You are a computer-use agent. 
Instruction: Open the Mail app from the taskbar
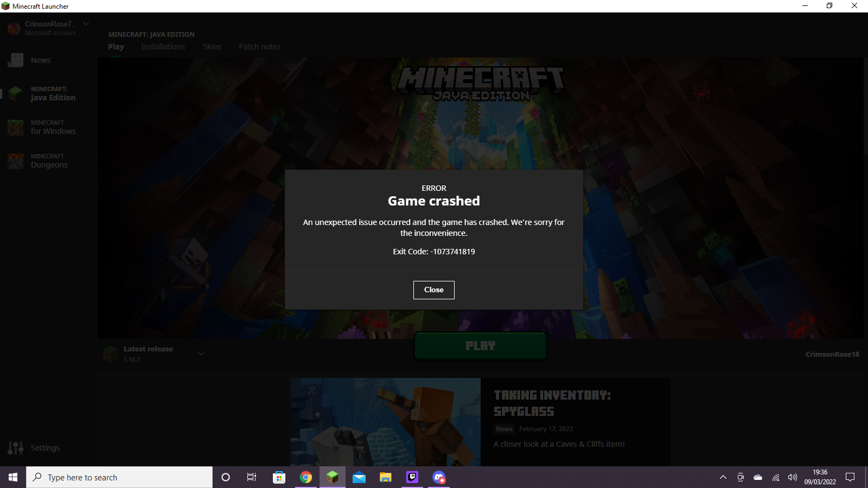359,477
